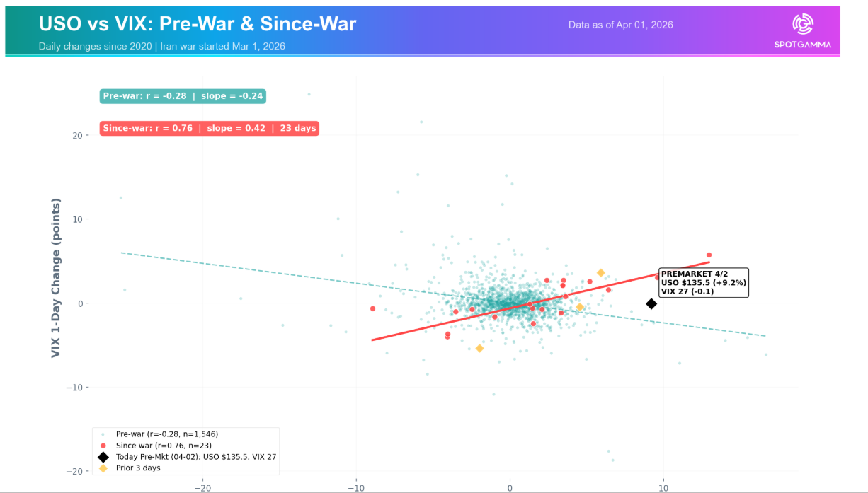This screenshot has height=493, width=868.
Task: Click the leftmost red since-war data point
Action: [372, 308]
